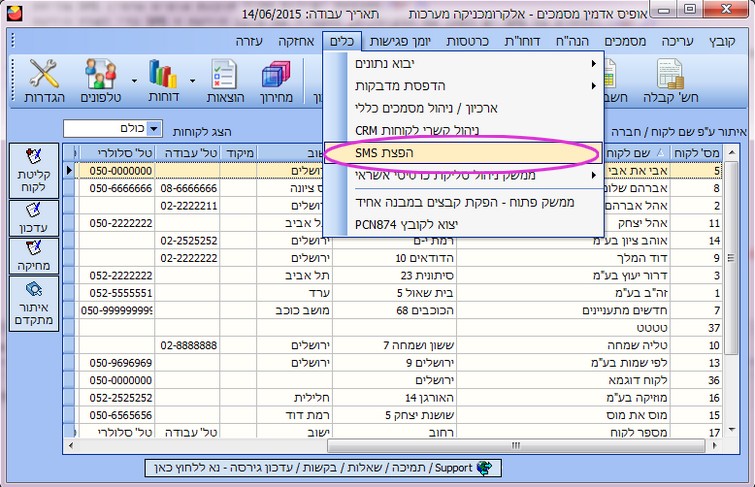
Task: Open the הגדרות settings tools icon
Action: (44, 80)
